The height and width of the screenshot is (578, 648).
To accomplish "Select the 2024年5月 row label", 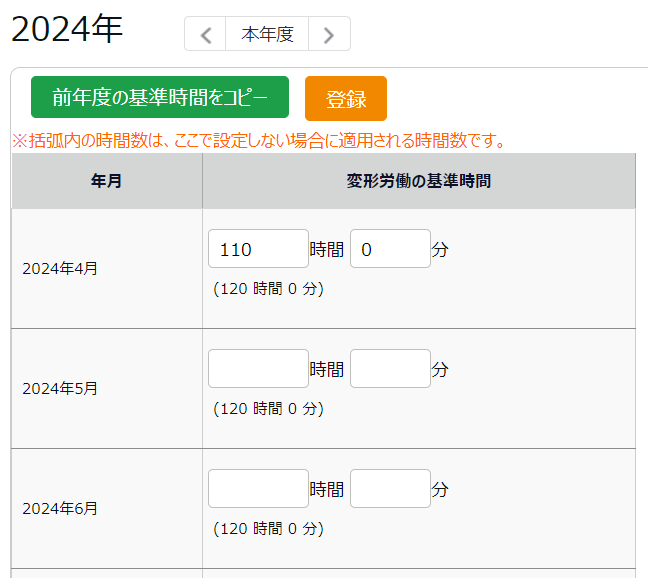I will 60,389.
